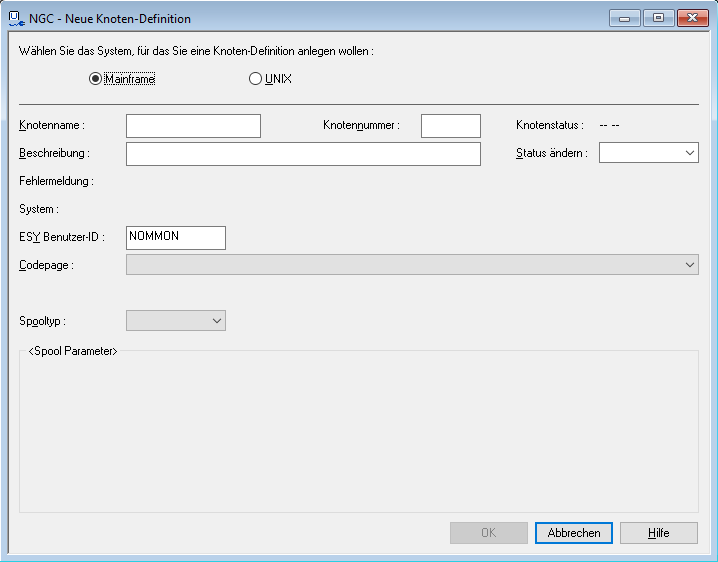The height and width of the screenshot is (562, 718).
Task: Focus the Knotenname text field
Action: pyautogui.click(x=193, y=125)
